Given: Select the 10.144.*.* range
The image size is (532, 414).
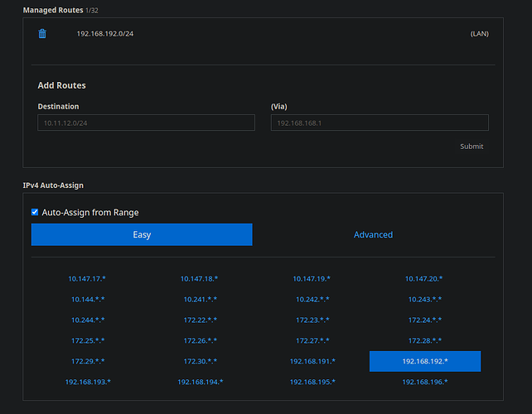Looking at the screenshot, I should coord(87,299).
